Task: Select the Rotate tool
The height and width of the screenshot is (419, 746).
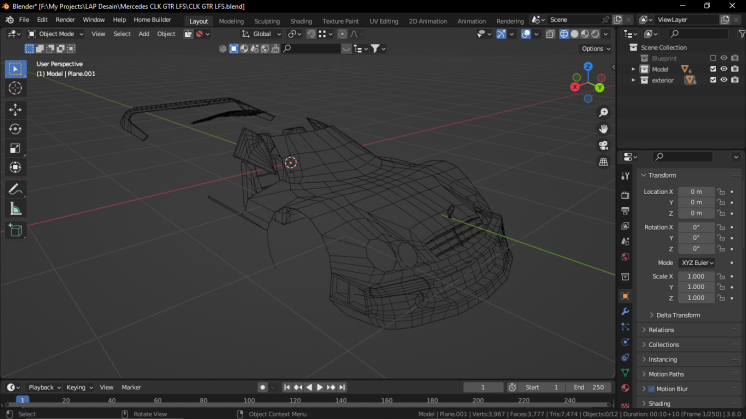Action: [15, 129]
